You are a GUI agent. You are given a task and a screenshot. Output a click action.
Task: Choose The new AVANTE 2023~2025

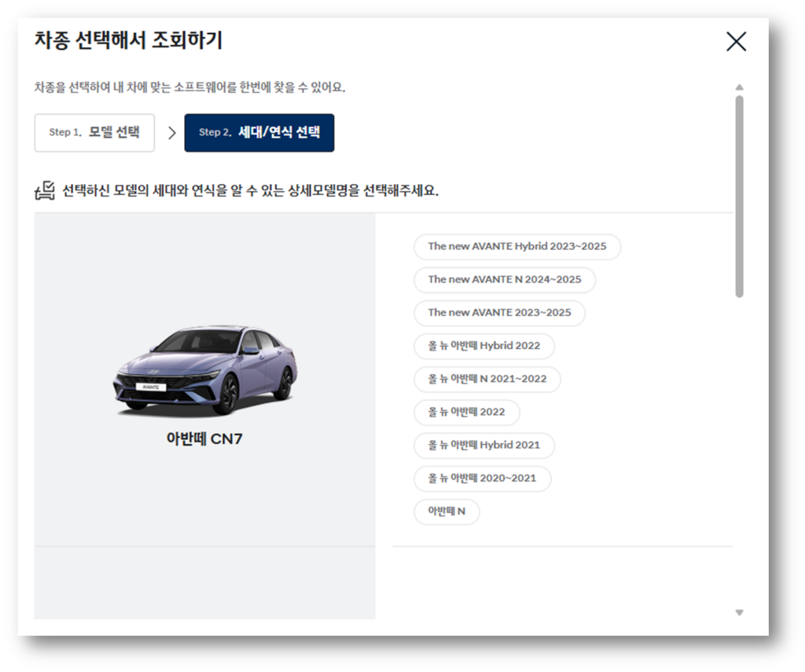[x=498, y=313]
